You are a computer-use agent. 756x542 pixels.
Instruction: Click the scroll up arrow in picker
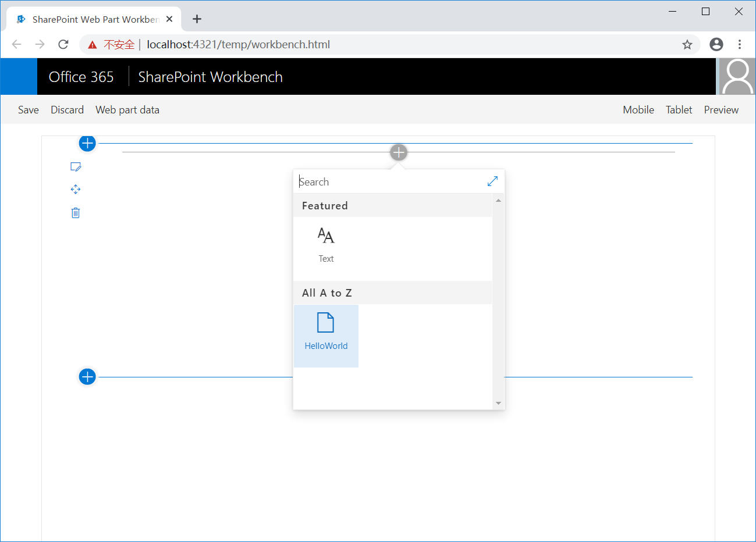[498, 201]
